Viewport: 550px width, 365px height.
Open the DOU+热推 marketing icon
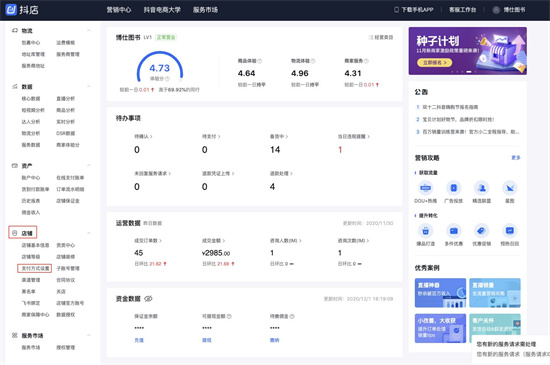pyautogui.click(x=425, y=188)
